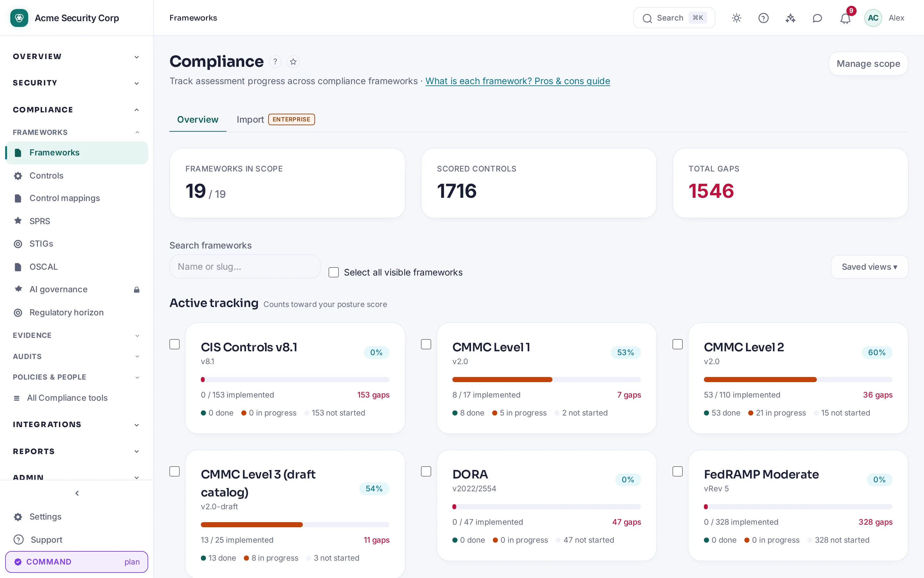Screen dimensions: 924x578
Task: Expand the INTEGRATIONS sidebar section
Action: tap(77, 424)
